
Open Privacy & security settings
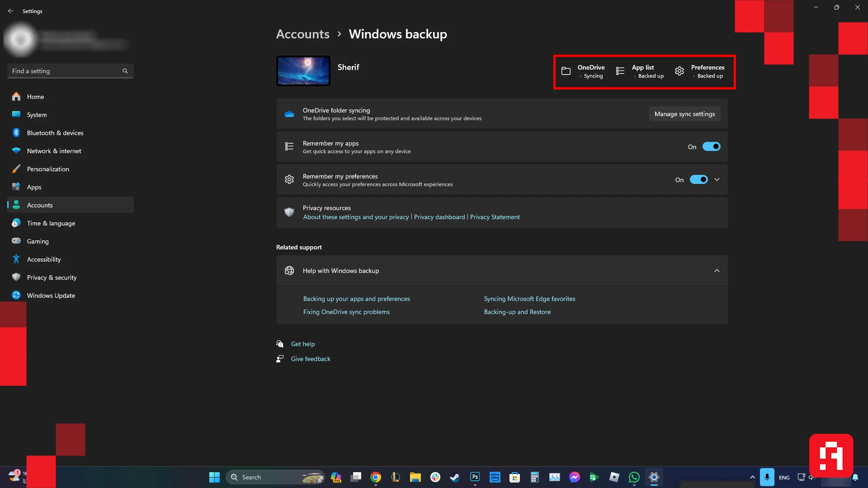71,277
